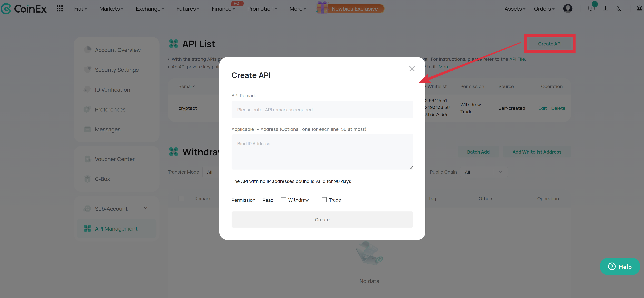The image size is (644, 298).
Task: Expand the Sub-Account sidebar section
Action: coord(145,208)
